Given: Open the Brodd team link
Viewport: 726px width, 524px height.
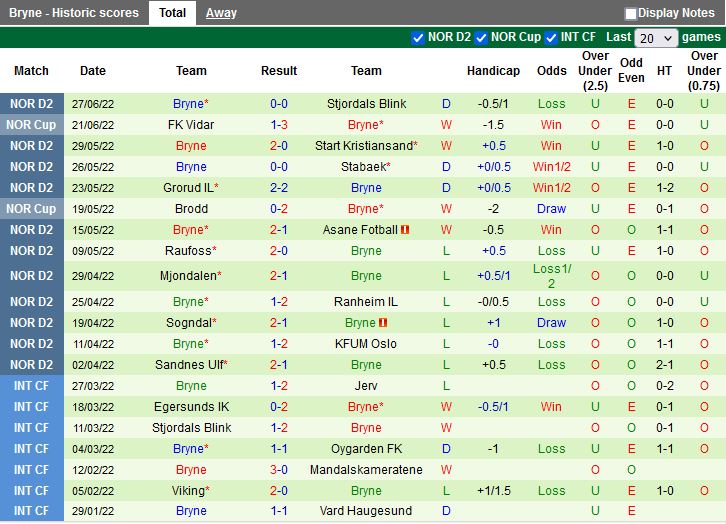Looking at the screenshot, I should [191, 209].
